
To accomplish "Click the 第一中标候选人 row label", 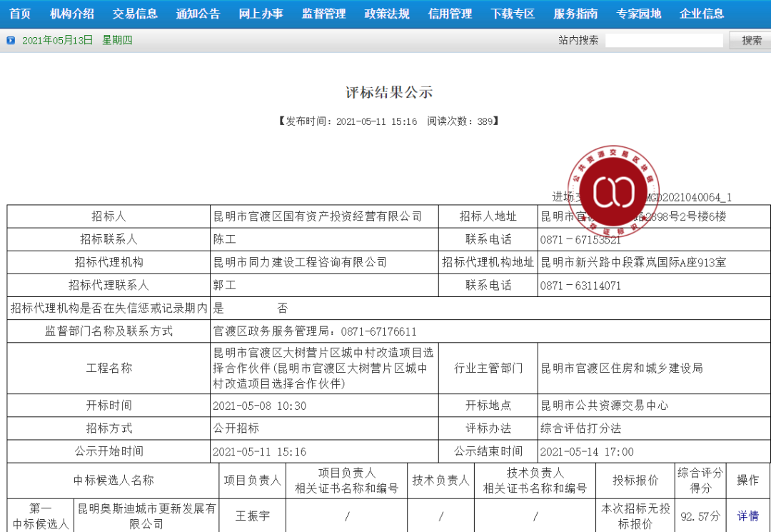I will [x=40, y=516].
